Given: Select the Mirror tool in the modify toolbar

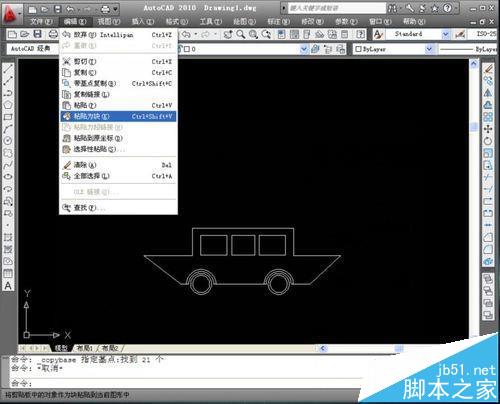Looking at the screenshot, I should [488, 93].
